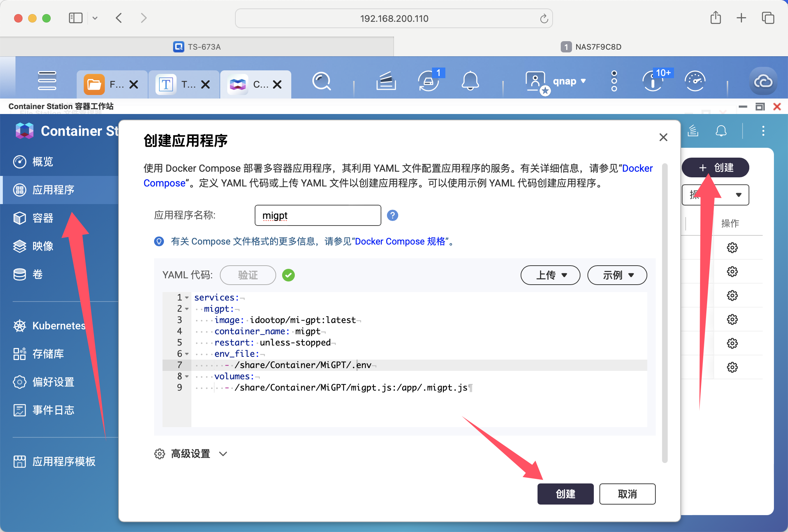This screenshot has width=788, height=532.
Task: Open the QTS search magnifier icon
Action: pyautogui.click(x=322, y=81)
